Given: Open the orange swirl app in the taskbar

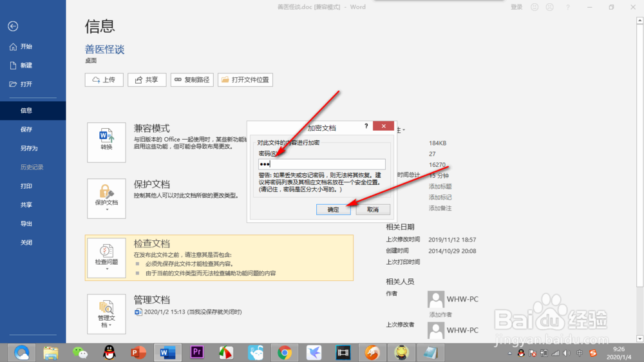Looking at the screenshot, I should tap(372, 352).
